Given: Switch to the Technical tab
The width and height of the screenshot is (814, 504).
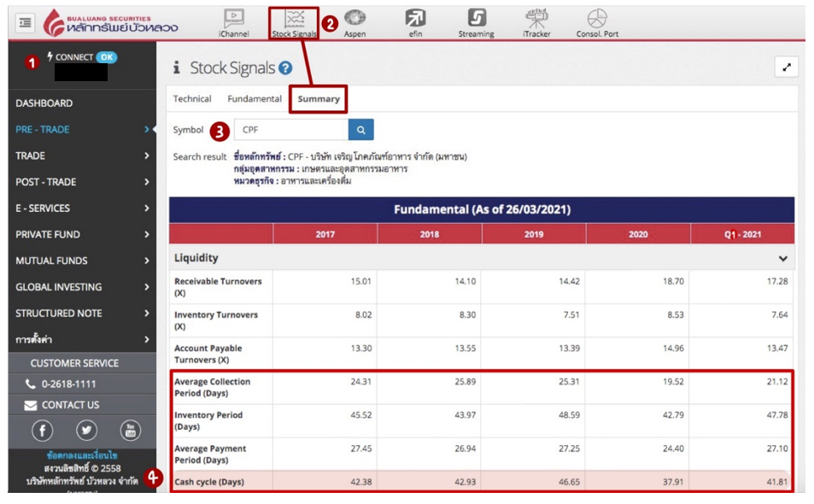Looking at the screenshot, I should (192, 99).
